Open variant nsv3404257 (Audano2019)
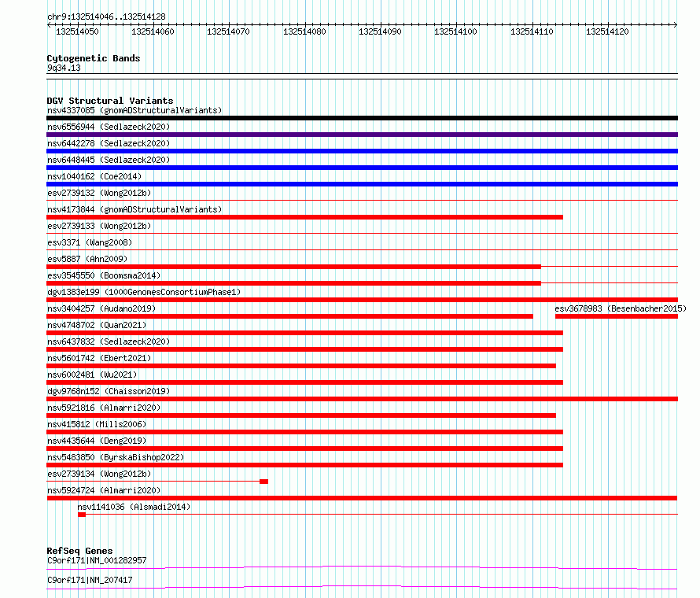The width and height of the screenshot is (700, 598). pyautogui.click(x=101, y=308)
